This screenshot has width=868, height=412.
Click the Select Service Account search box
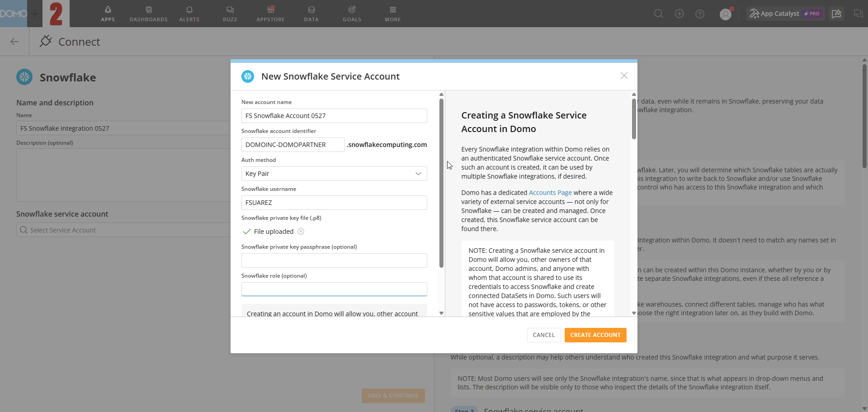click(x=123, y=230)
